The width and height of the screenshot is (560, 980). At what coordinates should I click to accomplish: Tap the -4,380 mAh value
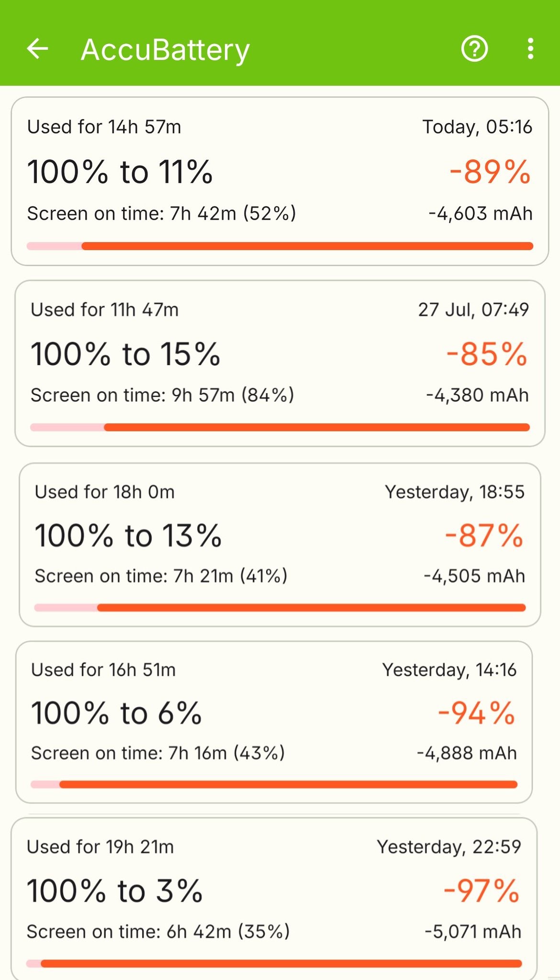tap(477, 395)
